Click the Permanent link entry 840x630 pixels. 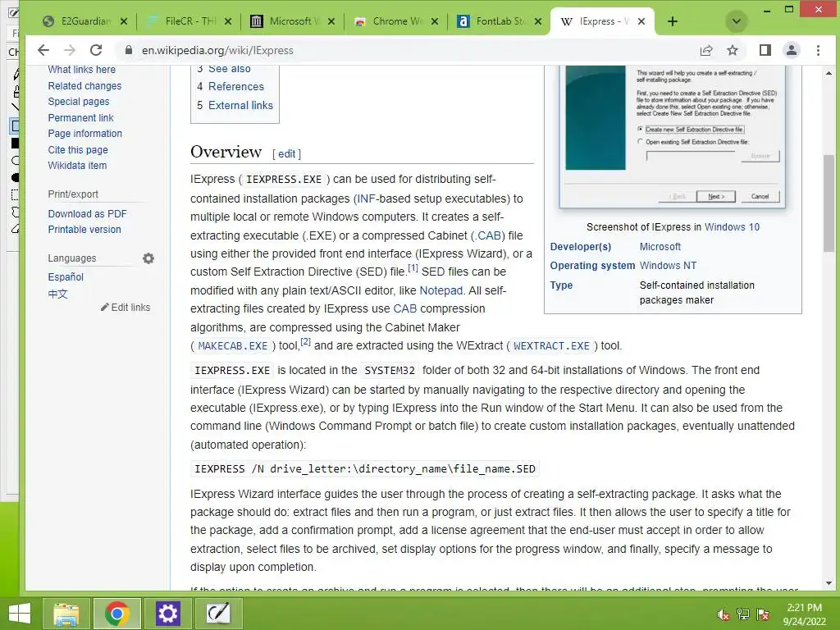pos(81,118)
